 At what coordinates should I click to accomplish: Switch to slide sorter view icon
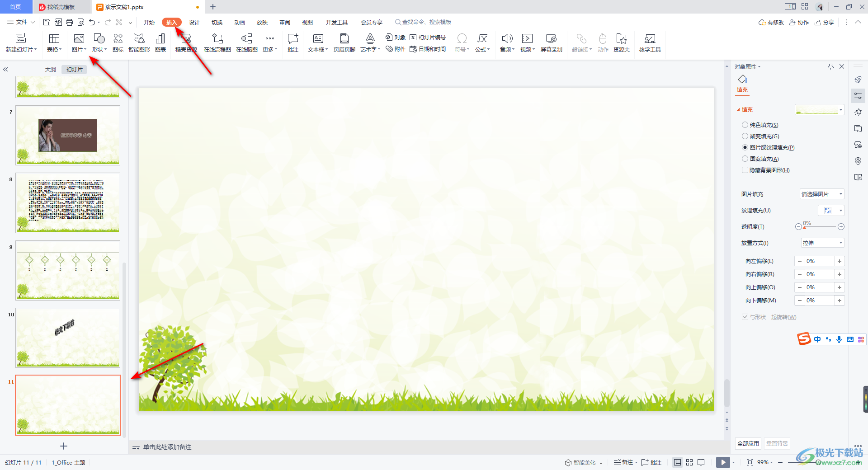click(689, 462)
